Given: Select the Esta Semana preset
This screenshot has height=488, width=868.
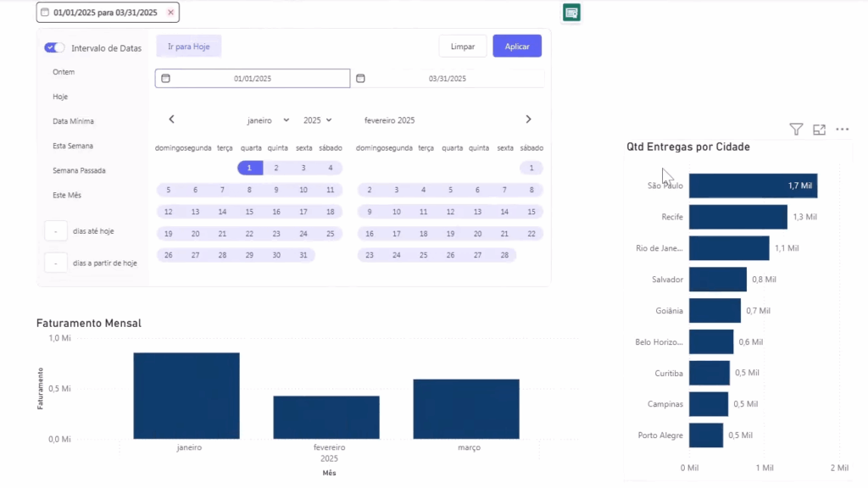Looking at the screenshot, I should coord(73,146).
